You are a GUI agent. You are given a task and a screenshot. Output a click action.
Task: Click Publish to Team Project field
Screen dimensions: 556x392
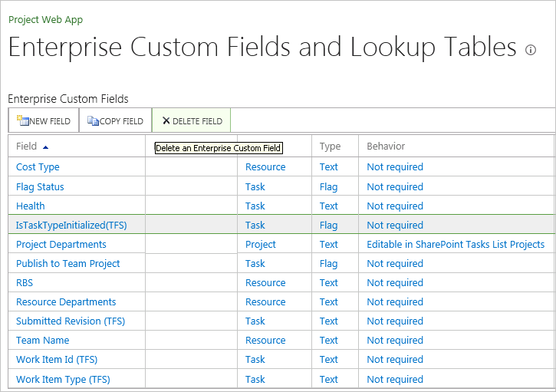pos(68,263)
